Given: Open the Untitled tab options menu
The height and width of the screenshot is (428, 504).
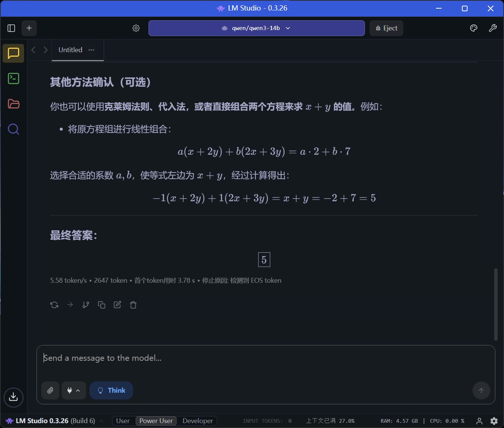Looking at the screenshot, I should (x=91, y=50).
